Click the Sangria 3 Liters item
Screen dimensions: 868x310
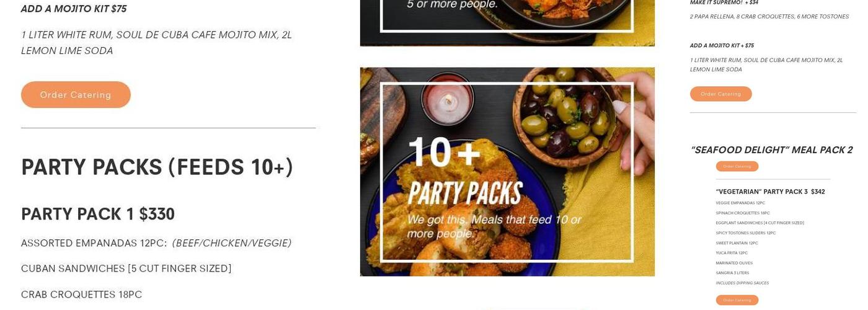coord(732,273)
